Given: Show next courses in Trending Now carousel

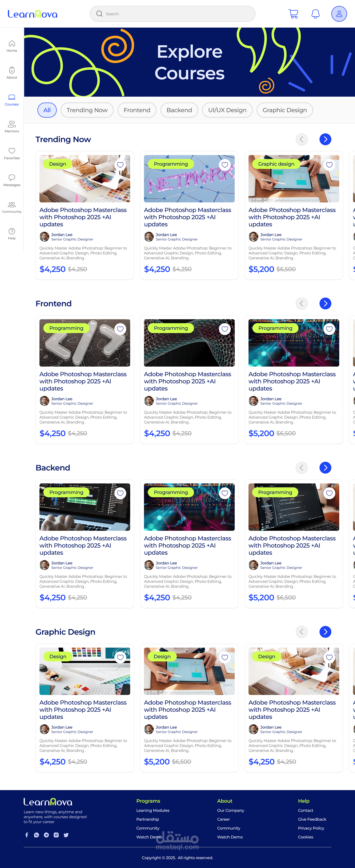Looking at the screenshot, I should pyautogui.click(x=325, y=139).
